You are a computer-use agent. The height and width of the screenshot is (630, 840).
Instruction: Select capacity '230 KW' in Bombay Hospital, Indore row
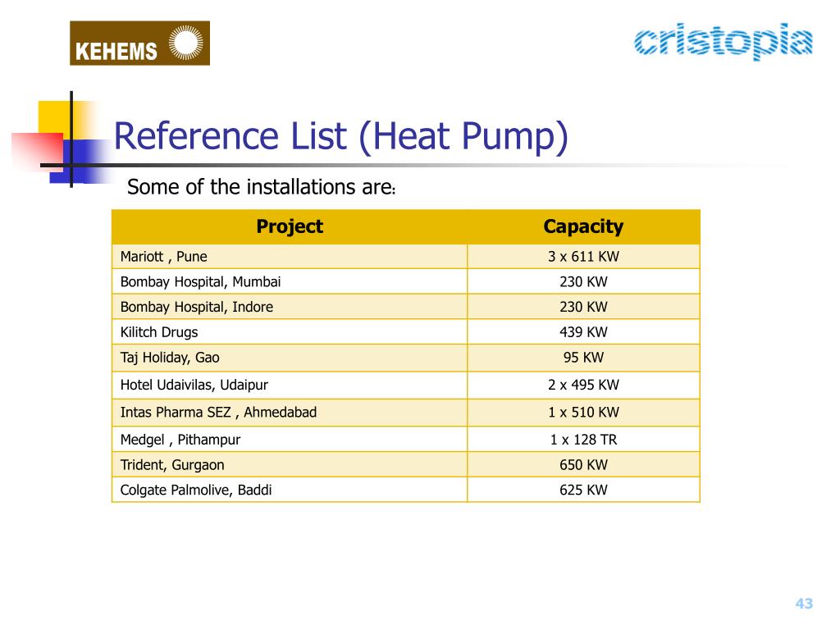click(x=583, y=307)
